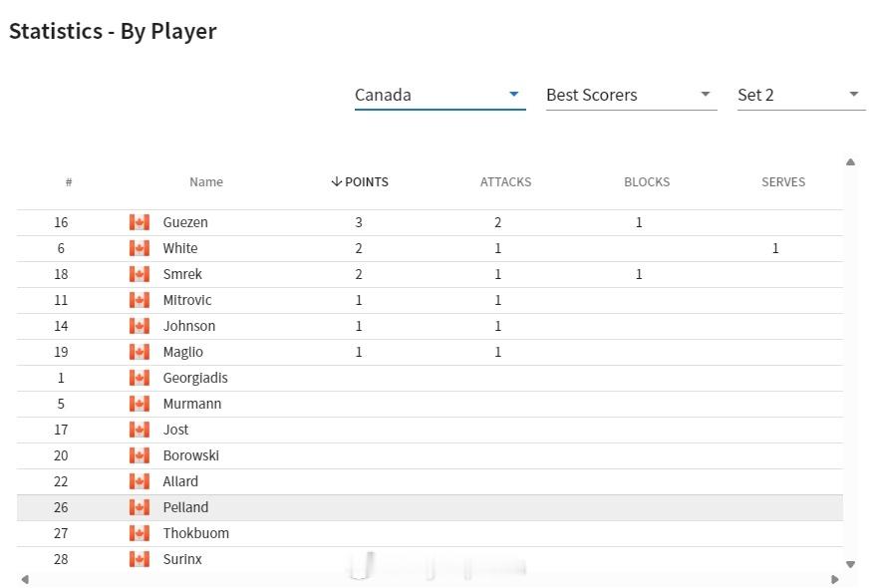
Task: Sort by the SERVES column header
Action: 783,181
